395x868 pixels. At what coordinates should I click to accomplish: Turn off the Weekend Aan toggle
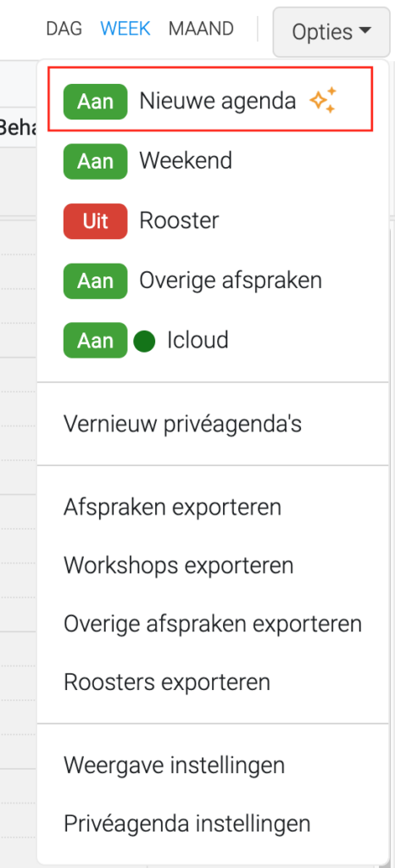[95, 161]
